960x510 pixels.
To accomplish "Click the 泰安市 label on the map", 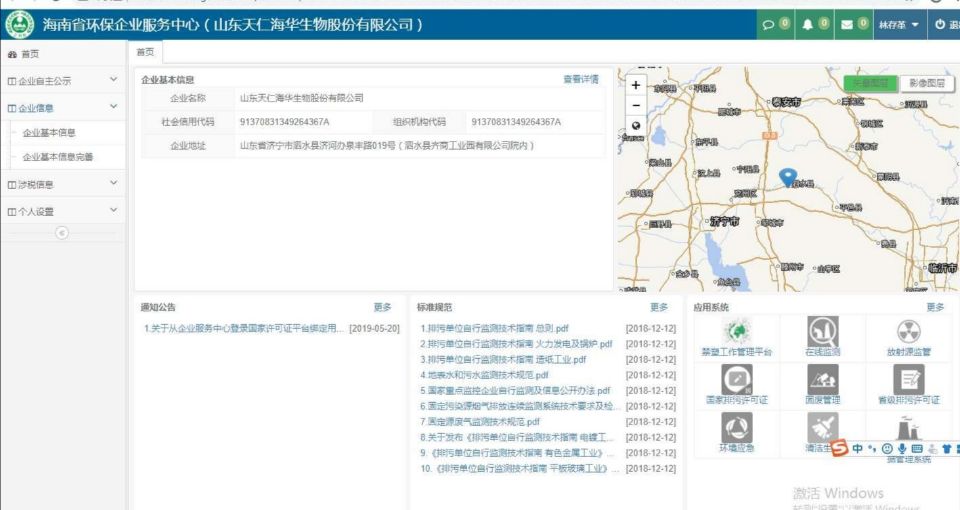I will (x=786, y=102).
